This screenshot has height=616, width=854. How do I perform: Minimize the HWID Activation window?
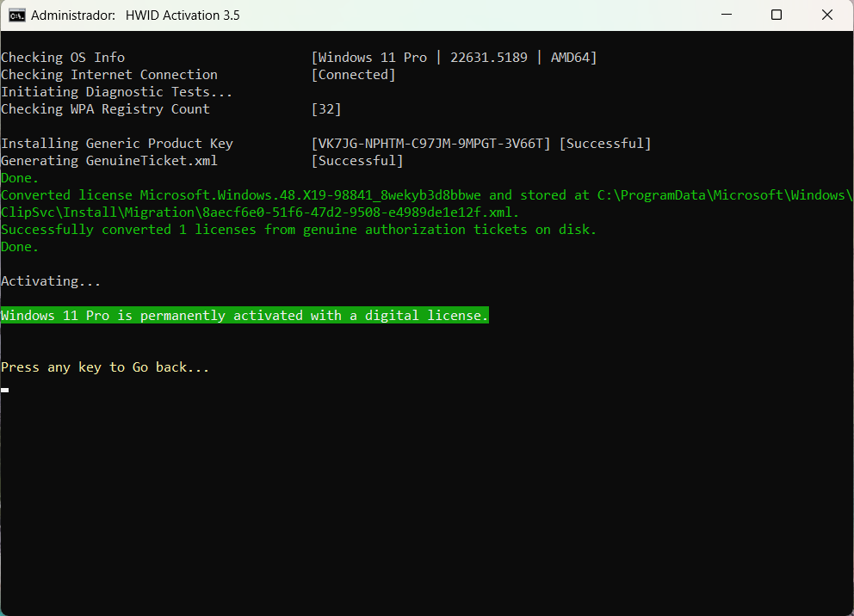tap(727, 15)
